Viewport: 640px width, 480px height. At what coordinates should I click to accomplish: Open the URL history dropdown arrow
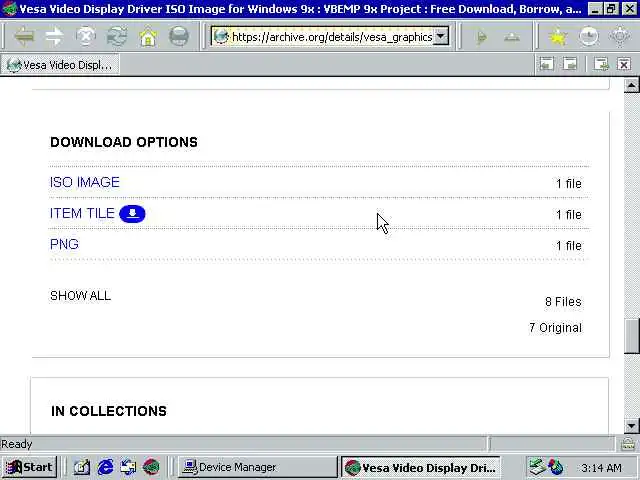(x=441, y=37)
